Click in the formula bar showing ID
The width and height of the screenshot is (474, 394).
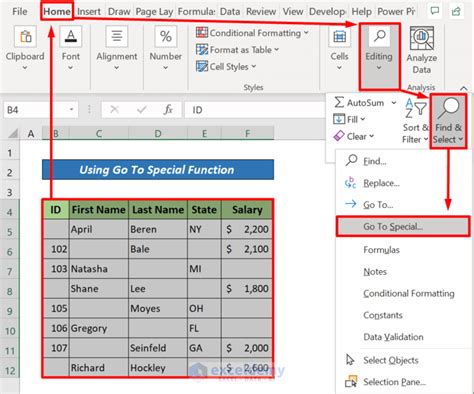255,109
